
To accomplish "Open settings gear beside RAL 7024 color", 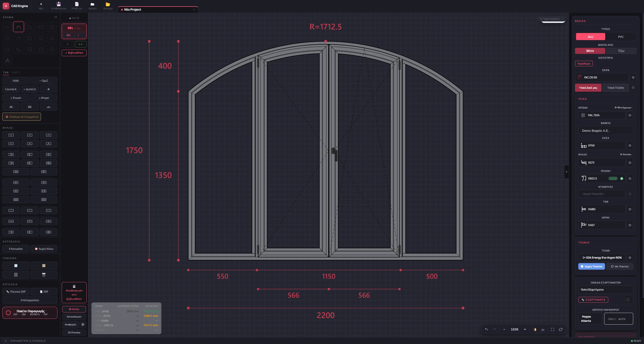I will (x=630, y=115).
